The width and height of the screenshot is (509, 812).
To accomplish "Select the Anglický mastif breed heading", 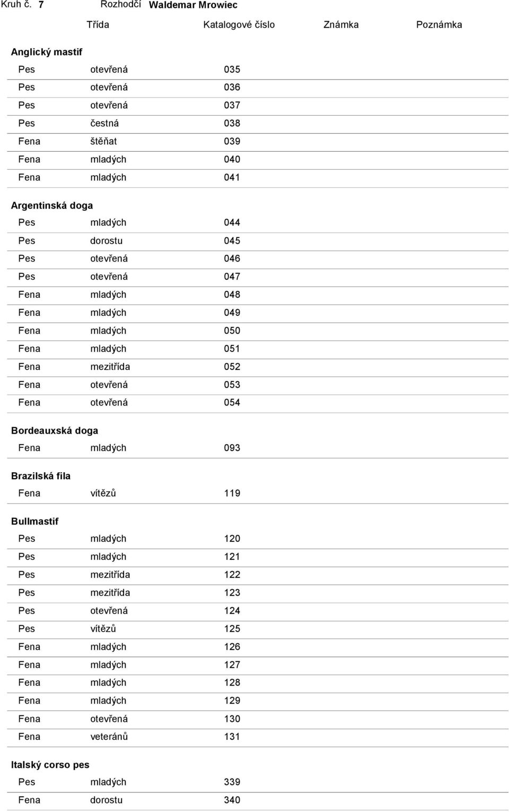I will click(x=47, y=52).
